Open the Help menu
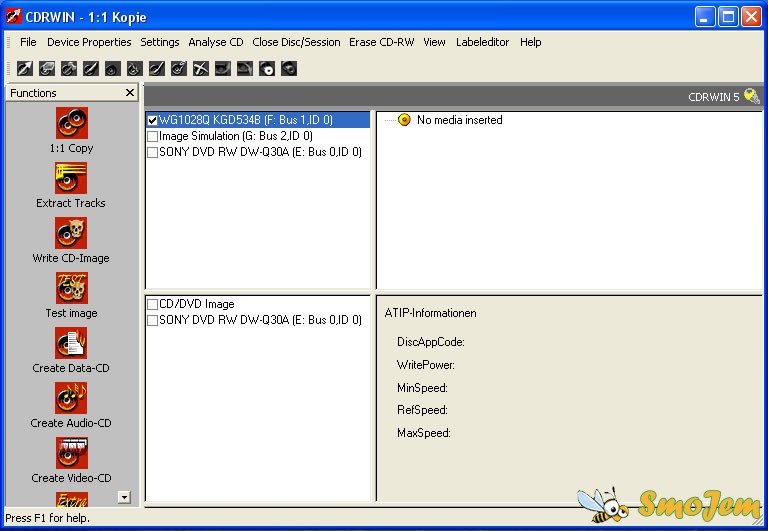 tap(530, 42)
